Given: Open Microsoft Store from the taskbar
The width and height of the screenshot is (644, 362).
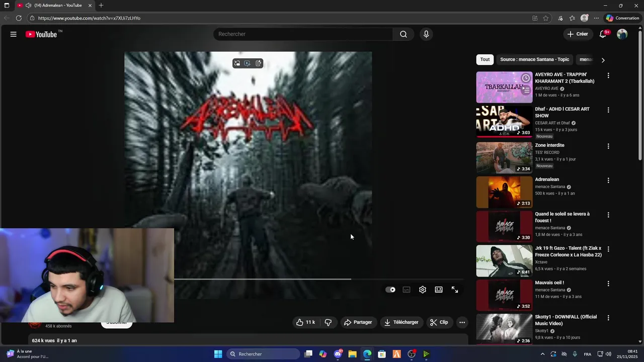Looking at the screenshot, I should point(382,354).
